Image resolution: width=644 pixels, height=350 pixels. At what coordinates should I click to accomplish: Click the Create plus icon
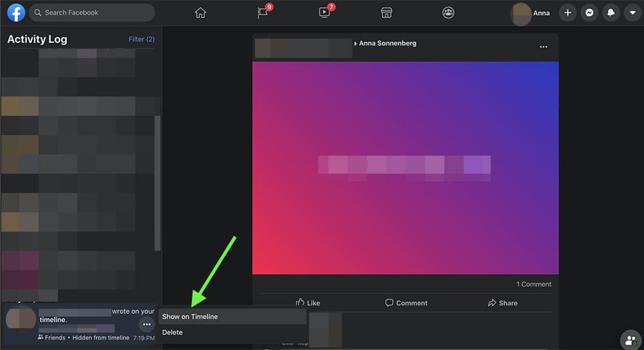tap(567, 13)
